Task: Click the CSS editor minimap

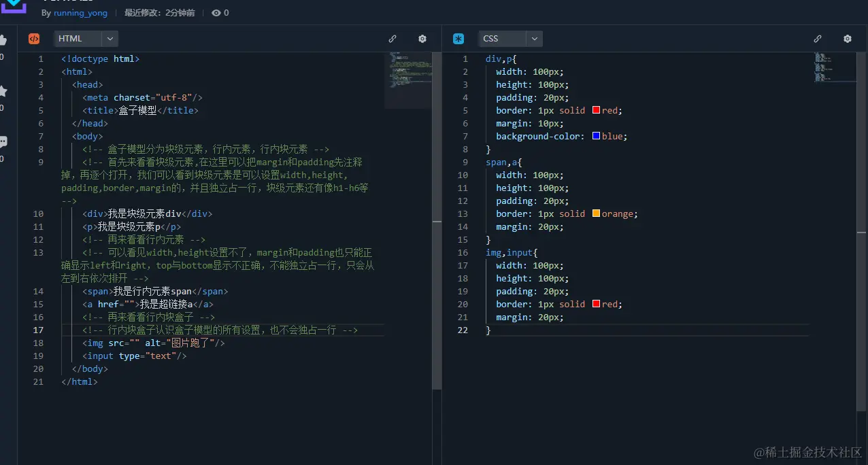Action: click(835, 67)
